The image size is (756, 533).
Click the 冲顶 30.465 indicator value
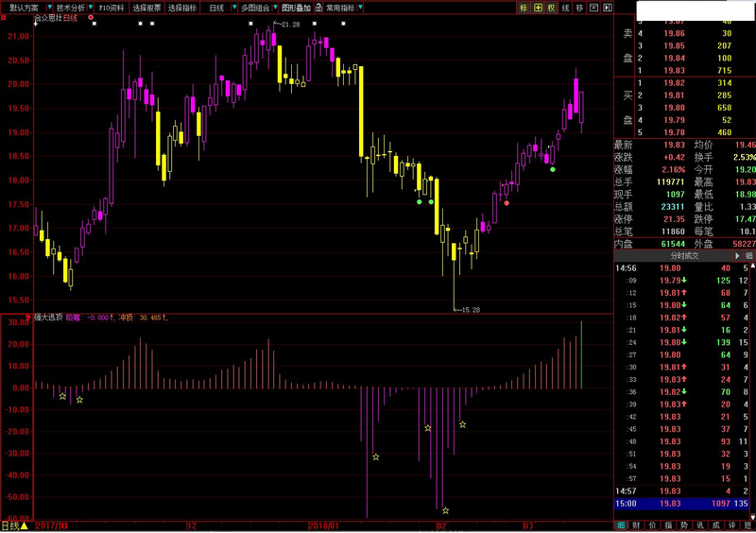click(143, 318)
